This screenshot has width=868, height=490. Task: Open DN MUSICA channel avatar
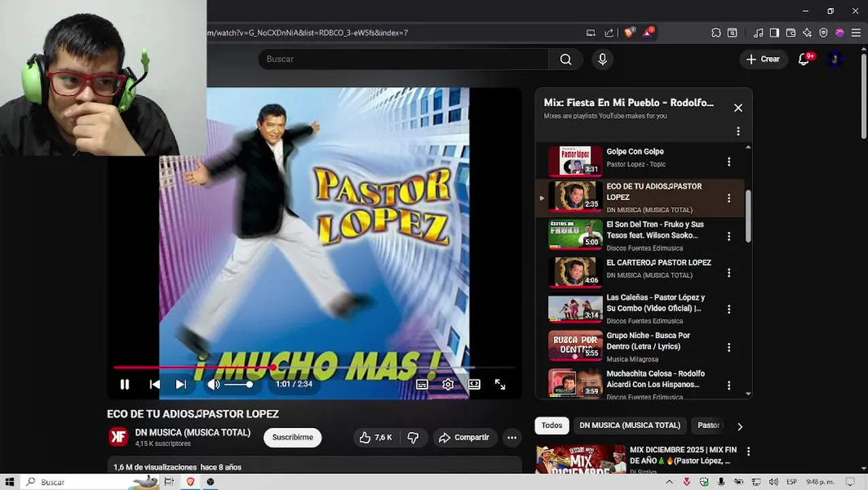point(118,437)
